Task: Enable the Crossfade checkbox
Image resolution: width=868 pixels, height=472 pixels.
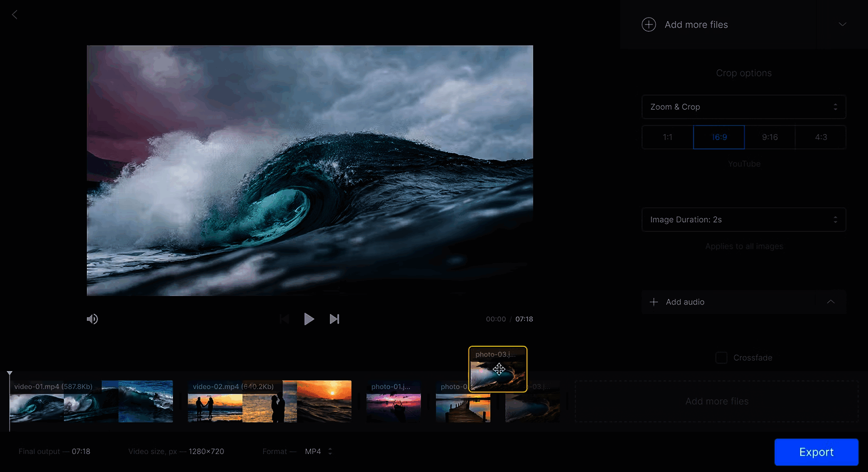Action: tap(722, 357)
